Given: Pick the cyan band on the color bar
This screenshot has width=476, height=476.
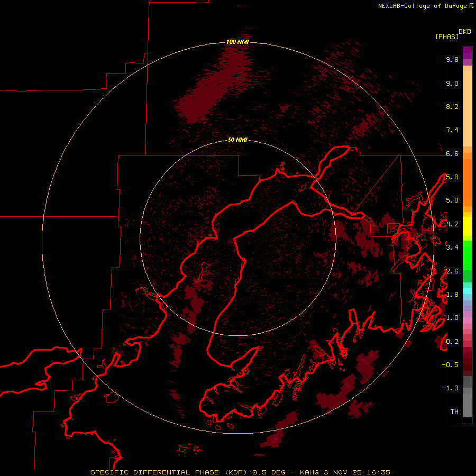Looking at the screenshot, I should coord(467,291).
